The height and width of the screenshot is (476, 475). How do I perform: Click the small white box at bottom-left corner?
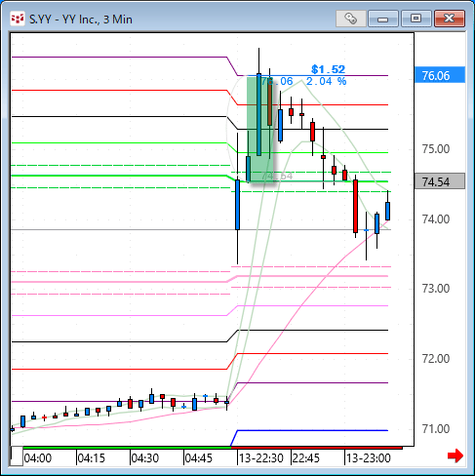click(17, 456)
